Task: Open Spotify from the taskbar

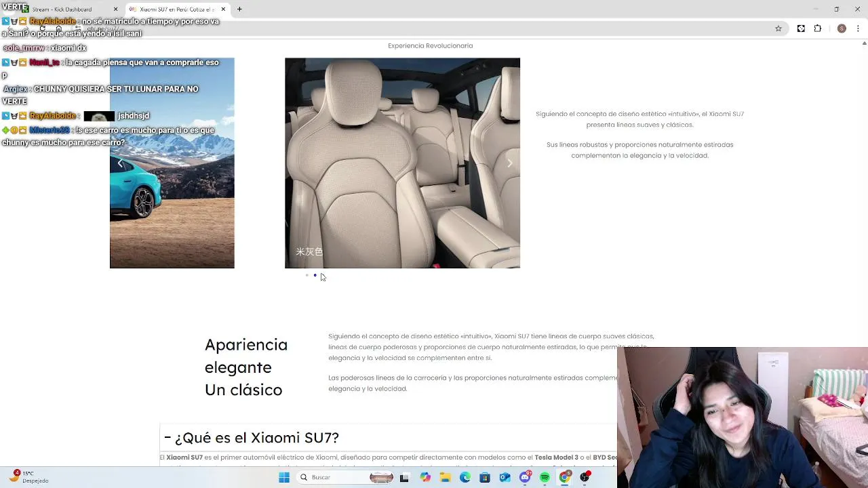Action: click(x=545, y=478)
